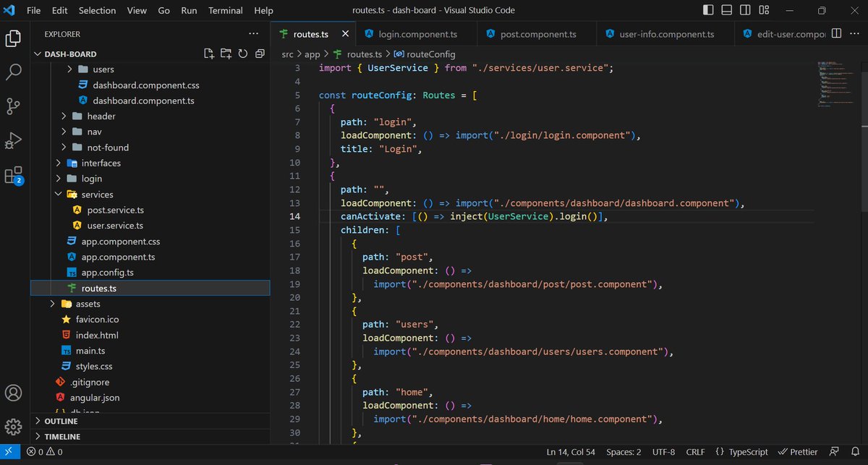868x465 pixels.
Task: Open editor More Actions ellipsis
Action: click(x=854, y=33)
